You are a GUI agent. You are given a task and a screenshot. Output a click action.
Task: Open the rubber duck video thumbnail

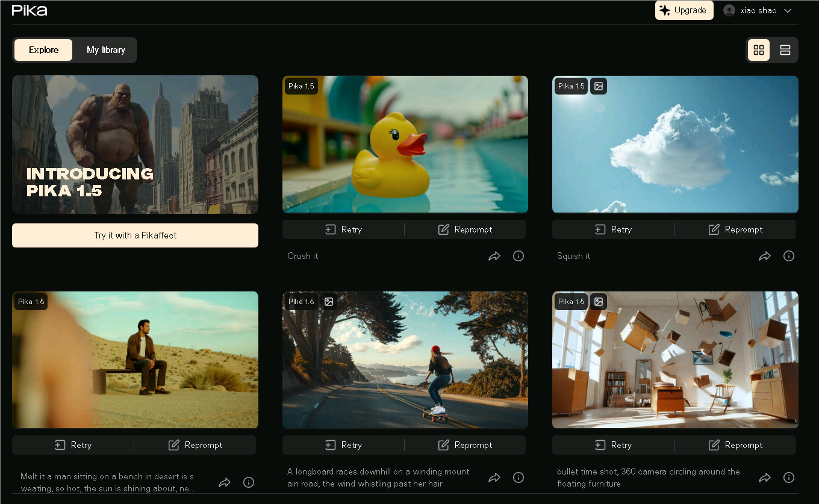point(405,145)
